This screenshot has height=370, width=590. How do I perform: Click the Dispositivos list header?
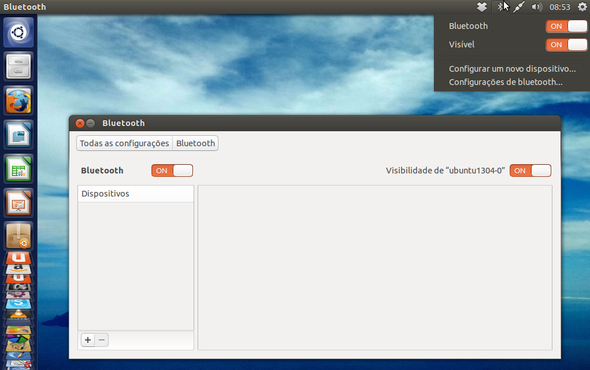pyautogui.click(x=135, y=194)
